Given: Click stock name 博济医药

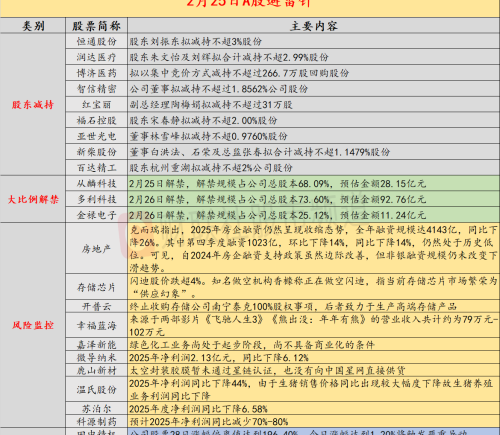Looking at the screenshot, I should (96, 73).
